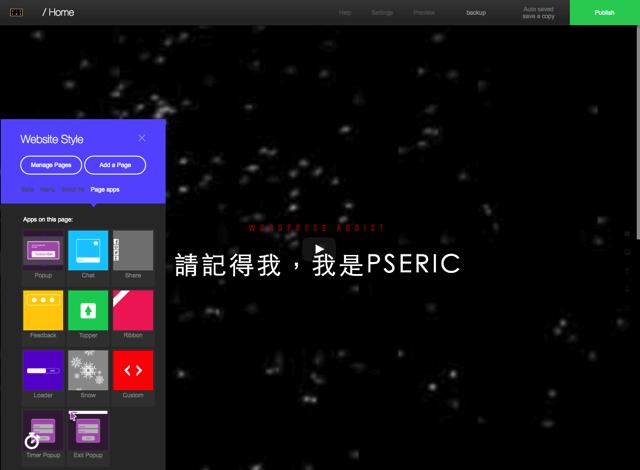Open the Share app tile
This screenshot has height=470, width=640.
coord(133,250)
